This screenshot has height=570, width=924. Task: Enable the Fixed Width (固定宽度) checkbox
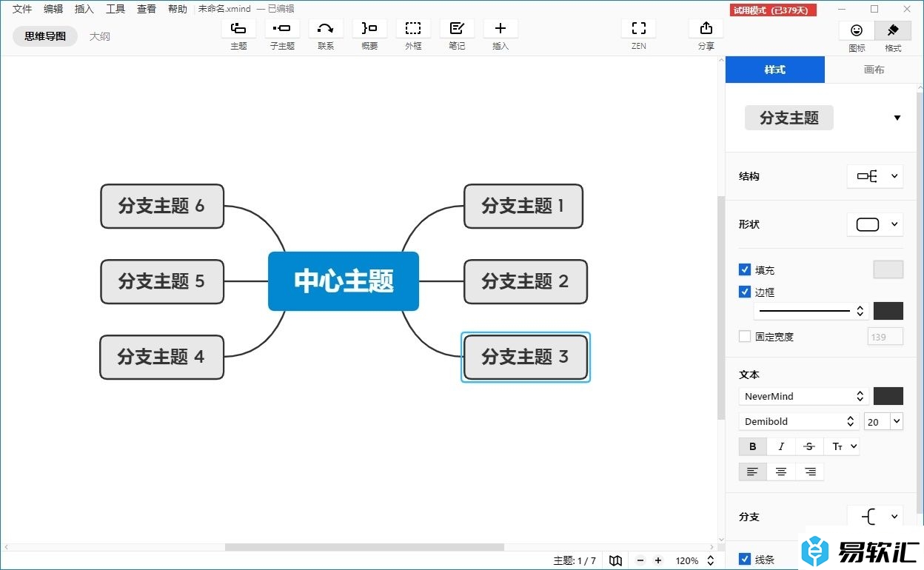[745, 336]
